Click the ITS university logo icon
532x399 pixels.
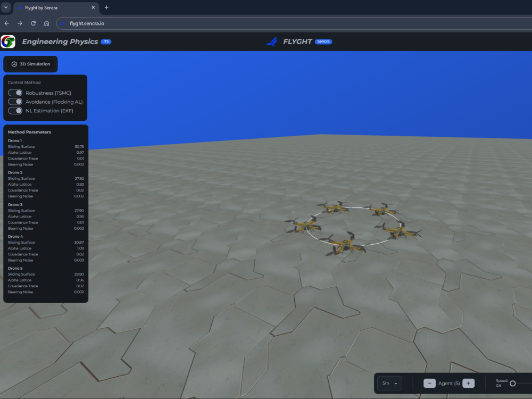click(8, 41)
